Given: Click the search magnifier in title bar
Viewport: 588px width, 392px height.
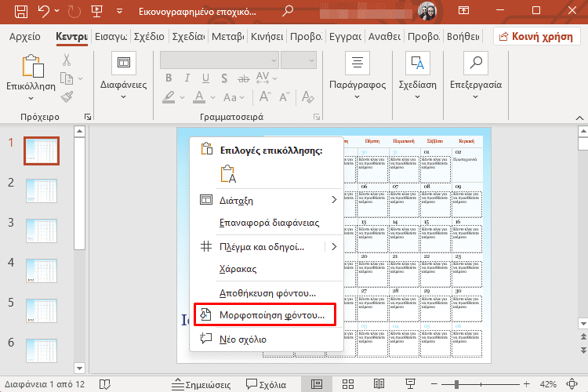Looking at the screenshot, I should coord(287,11).
